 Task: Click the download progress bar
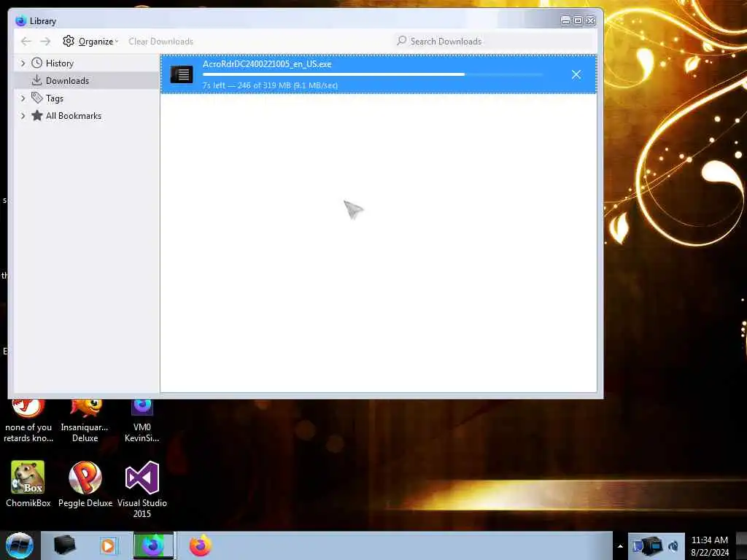tap(373, 74)
